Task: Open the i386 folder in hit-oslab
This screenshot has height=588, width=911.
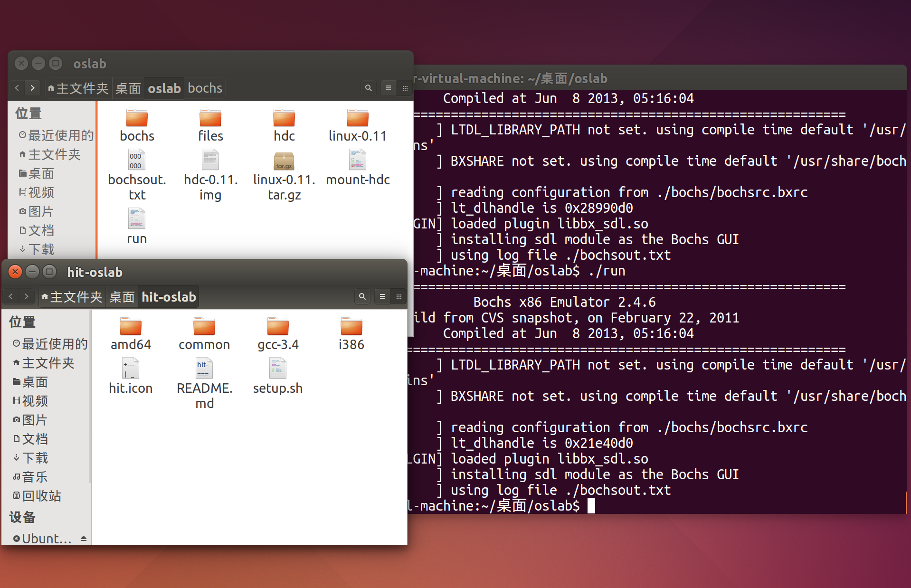Action: point(351,332)
